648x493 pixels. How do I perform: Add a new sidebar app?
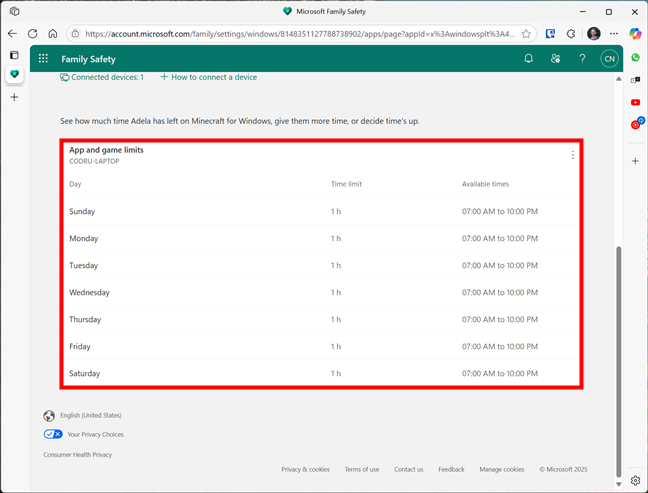(636, 161)
